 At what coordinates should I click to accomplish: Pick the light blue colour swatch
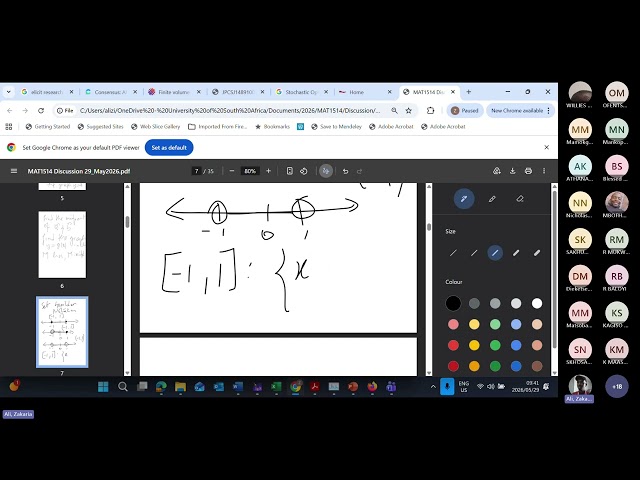[x=516, y=324]
